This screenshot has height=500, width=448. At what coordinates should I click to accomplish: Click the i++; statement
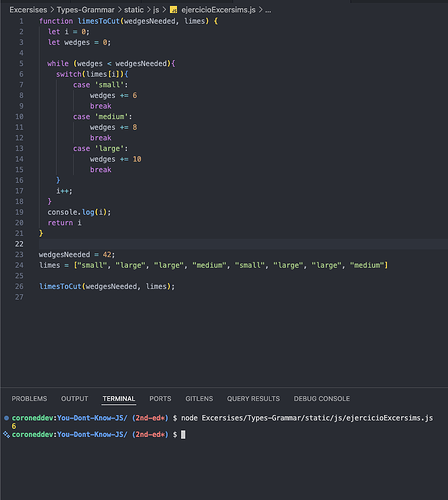coord(64,191)
